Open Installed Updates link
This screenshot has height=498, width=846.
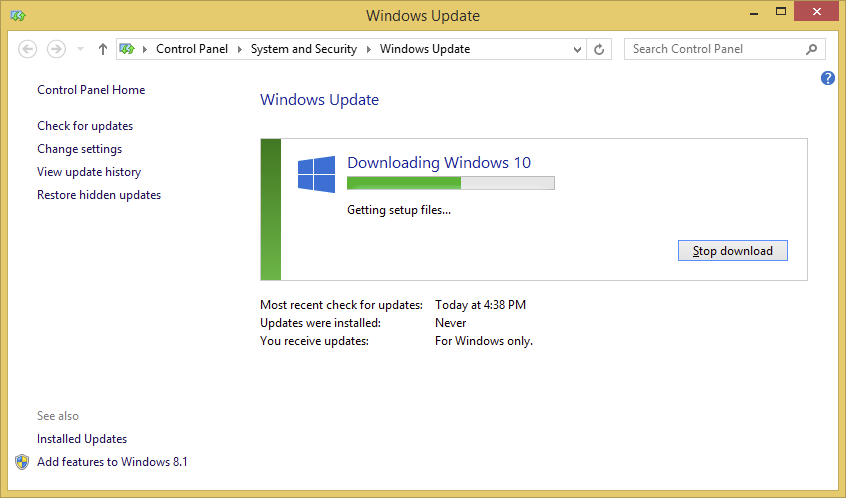82,439
